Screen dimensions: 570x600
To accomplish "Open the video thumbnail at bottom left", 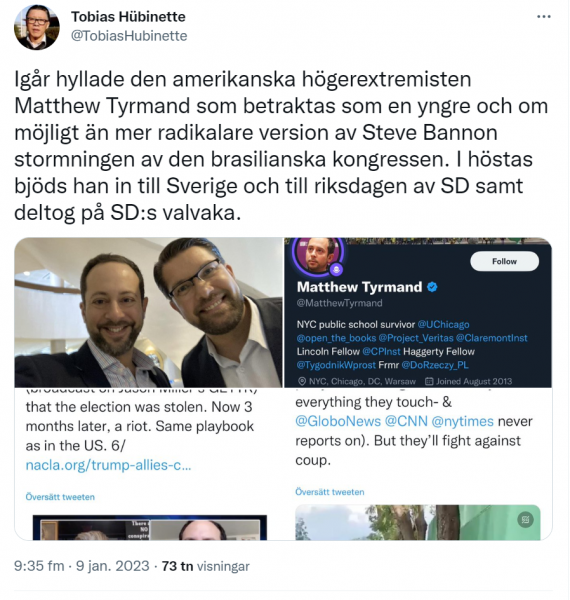I will click(x=150, y=528).
